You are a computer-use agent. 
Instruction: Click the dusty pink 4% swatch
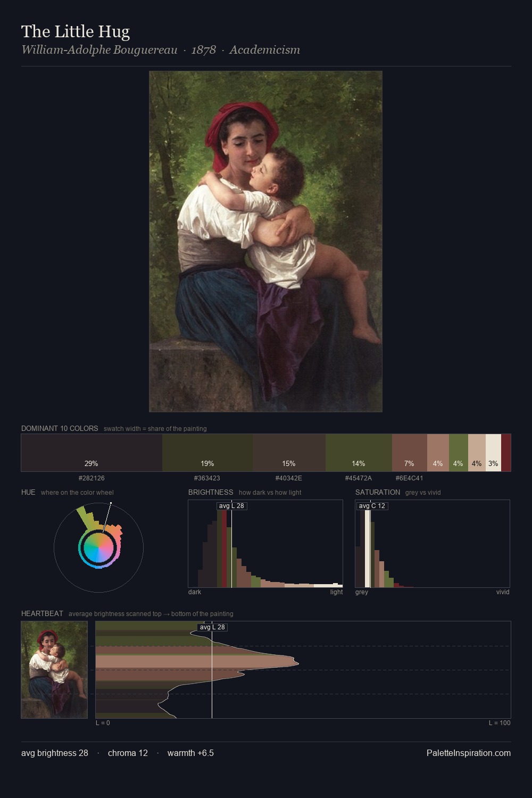click(x=438, y=453)
